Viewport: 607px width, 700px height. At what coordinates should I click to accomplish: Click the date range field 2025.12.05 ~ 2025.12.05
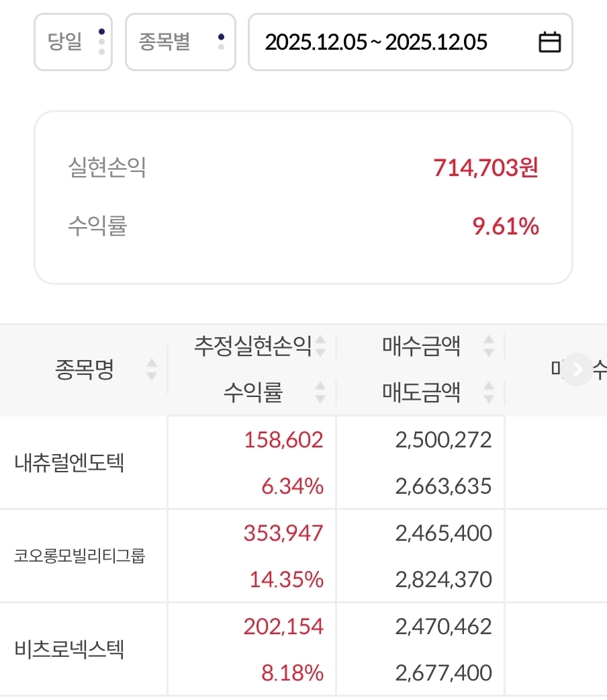376,42
